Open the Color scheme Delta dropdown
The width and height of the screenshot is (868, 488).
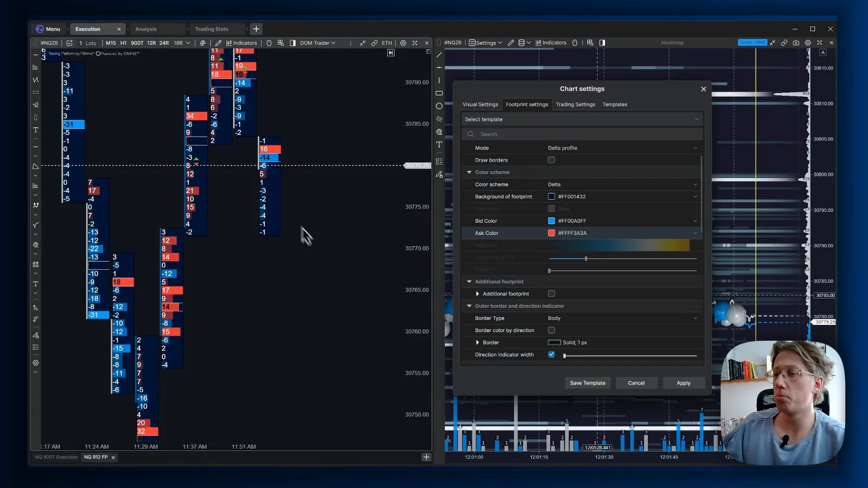coord(622,184)
